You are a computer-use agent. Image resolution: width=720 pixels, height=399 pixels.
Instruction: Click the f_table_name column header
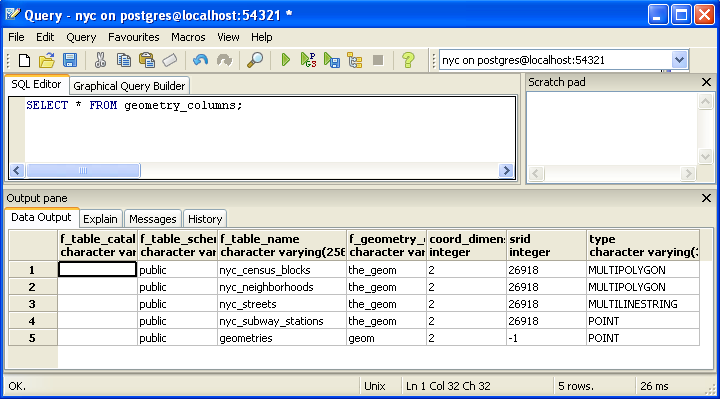tap(282, 246)
